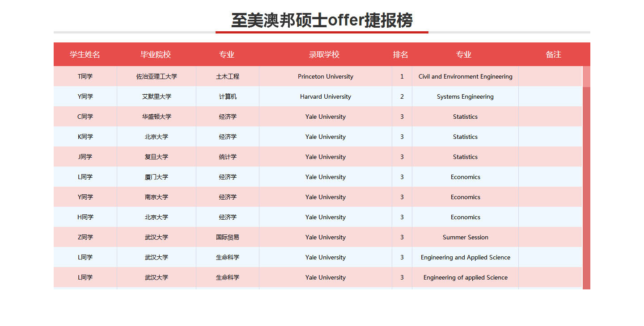Click 武汉大学 in the Z同学 row
This screenshot has width=644, height=326.
tap(157, 237)
